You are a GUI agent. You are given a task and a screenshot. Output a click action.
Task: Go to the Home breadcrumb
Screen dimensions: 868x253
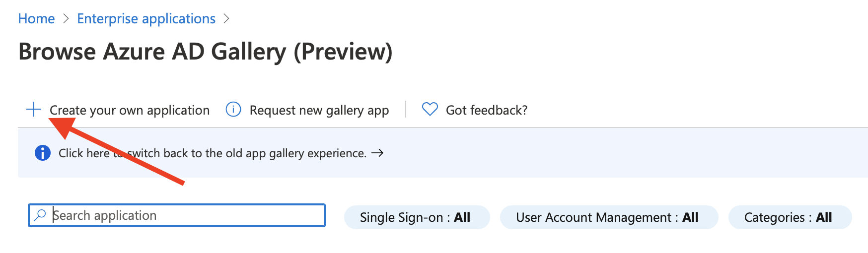36,19
